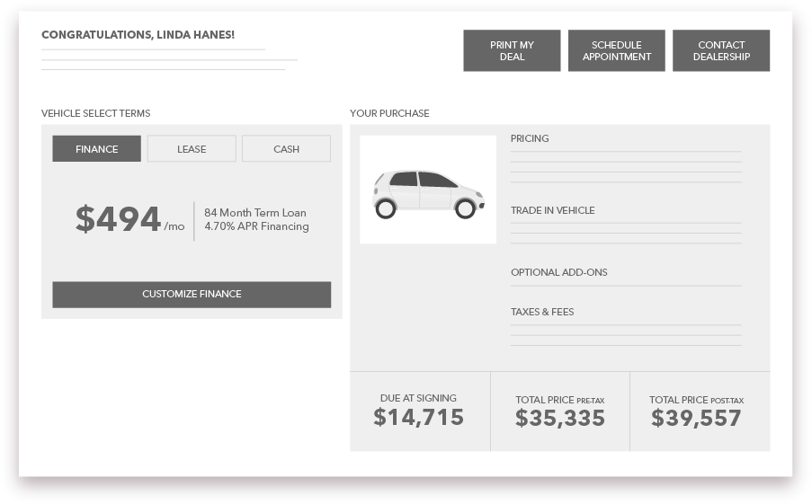Choose the Cash payment tab
Screen dimensions: 812x504
[286, 149]
